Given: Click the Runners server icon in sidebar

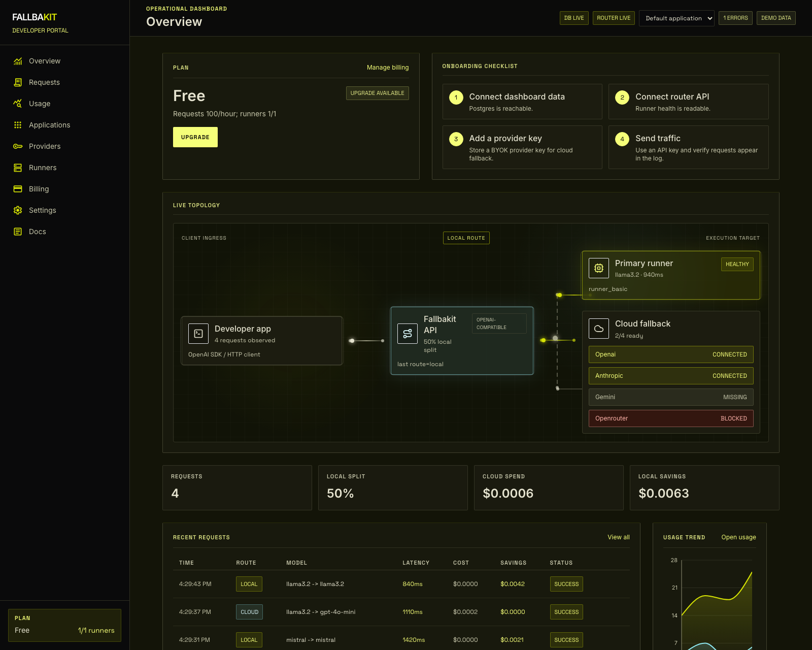Looking at the screenshot, I should pyautogui.click(x=18, y=168).
